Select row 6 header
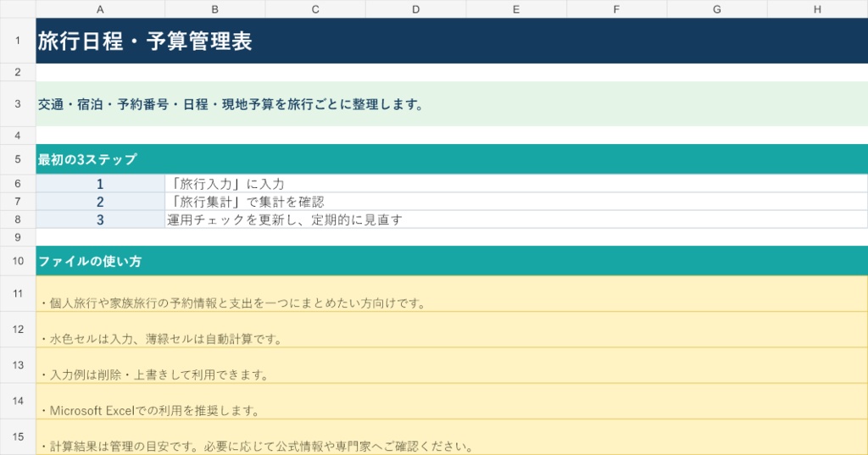This screenshot has height=455, width=868. click(18, 183)
